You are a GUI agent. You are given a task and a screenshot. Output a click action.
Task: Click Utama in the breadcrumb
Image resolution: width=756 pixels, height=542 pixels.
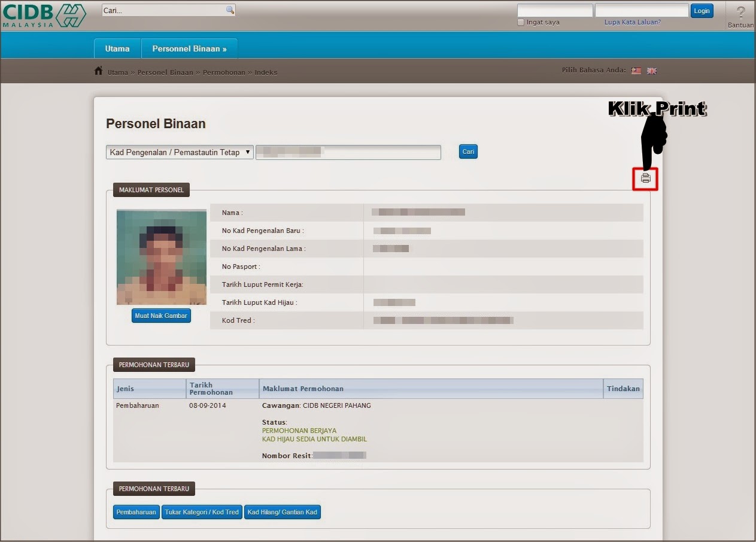[118, 72]
